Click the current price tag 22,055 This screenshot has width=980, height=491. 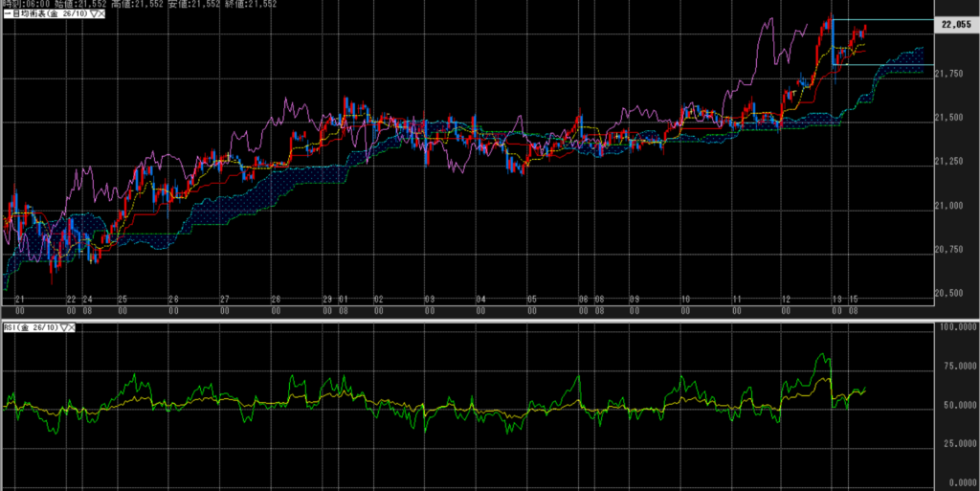click(x=956, y=26)
